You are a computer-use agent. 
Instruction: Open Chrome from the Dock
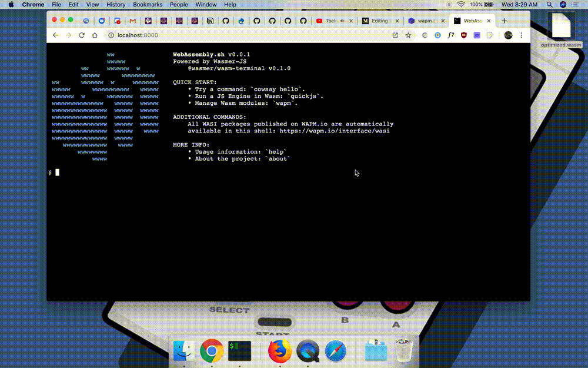point(212,351)
